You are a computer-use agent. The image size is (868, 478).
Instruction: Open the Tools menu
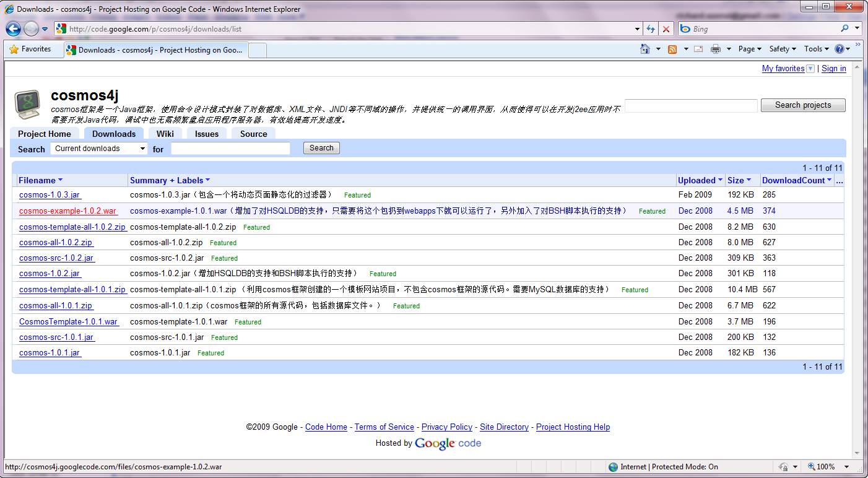(x=816, y=49)
